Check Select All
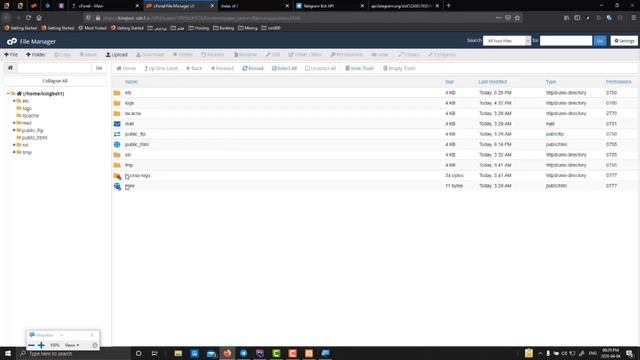Image resolution: width=640 pixels, height=360 pixels. click(x=284, y=68)
